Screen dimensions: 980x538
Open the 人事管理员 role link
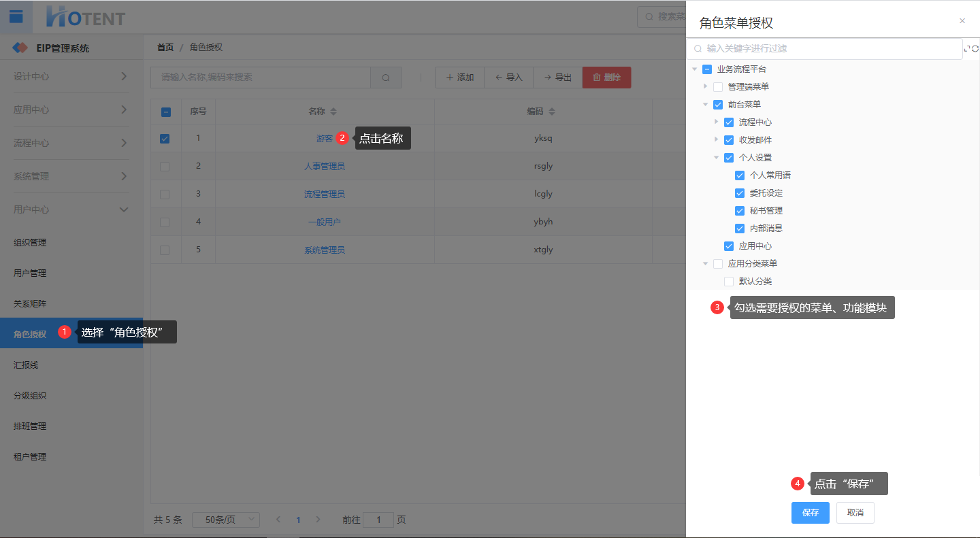click(x=324, y=166)
